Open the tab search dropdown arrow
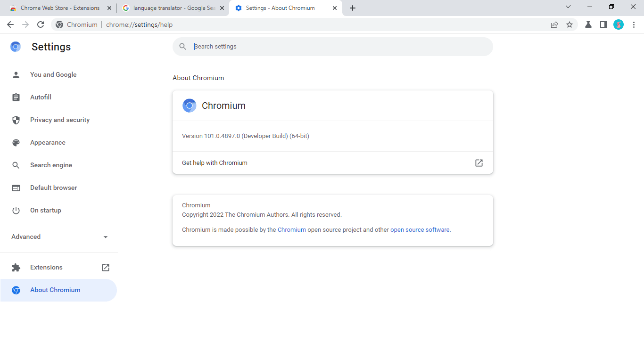This screenshot has width=644, height=343. tap(568, 7)
